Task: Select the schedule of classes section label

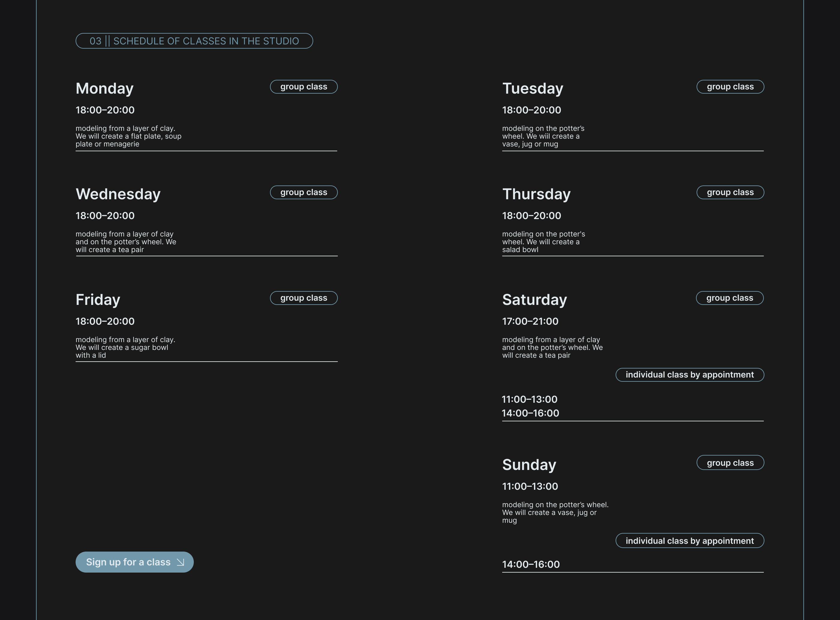Action: 194,41
